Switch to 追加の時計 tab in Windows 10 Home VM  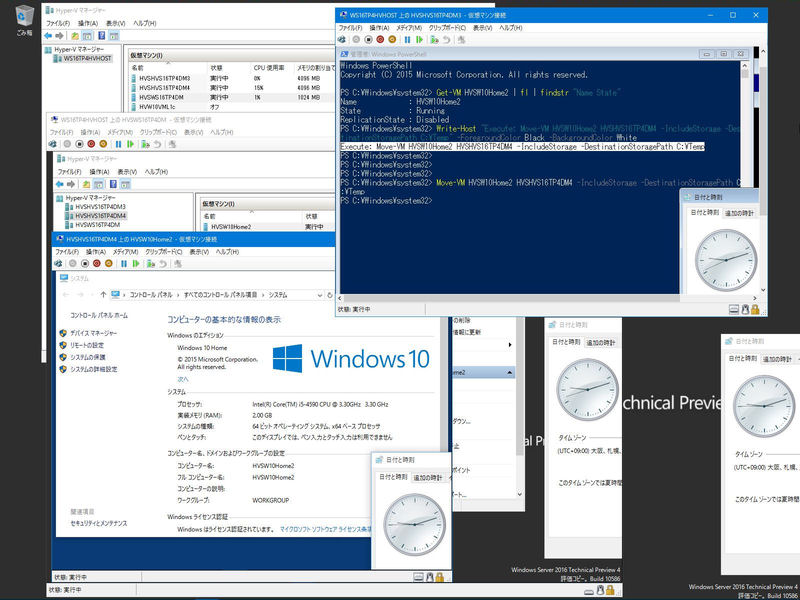(428, 478)
